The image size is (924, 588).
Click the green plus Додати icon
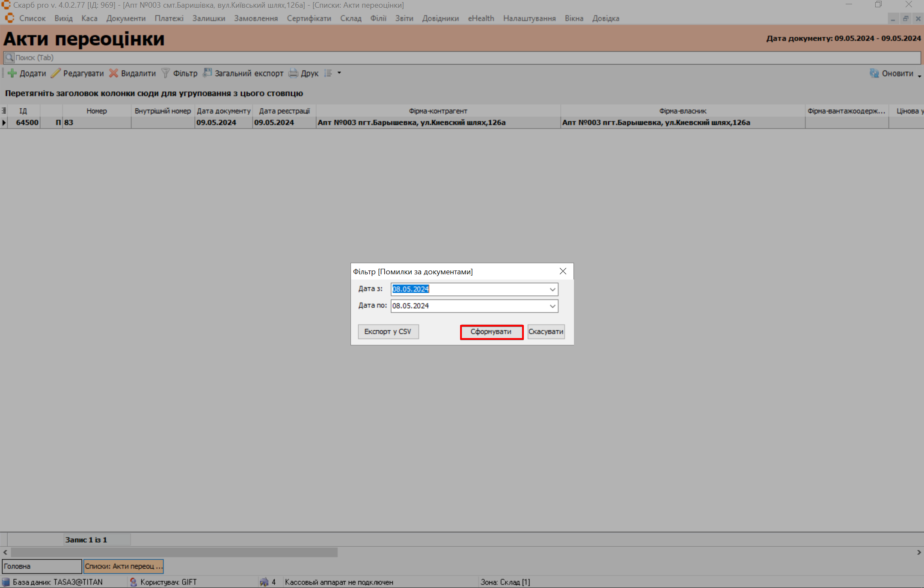coord(12,73)
